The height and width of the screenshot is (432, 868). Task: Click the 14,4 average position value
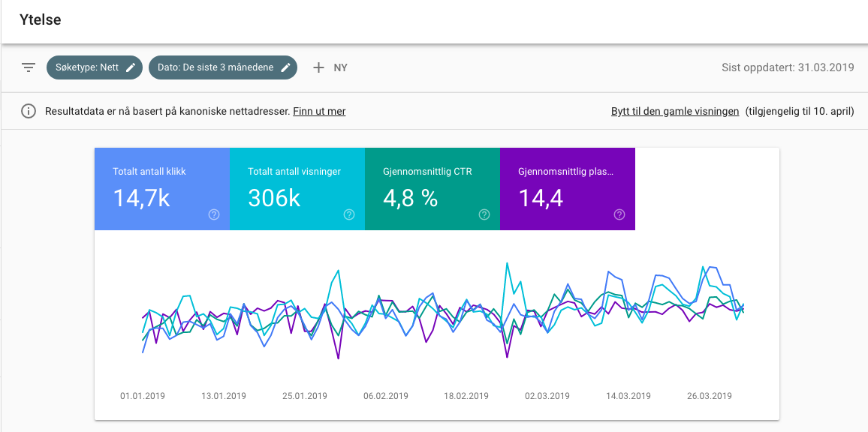pyautogui.click(x=541, y=197)
